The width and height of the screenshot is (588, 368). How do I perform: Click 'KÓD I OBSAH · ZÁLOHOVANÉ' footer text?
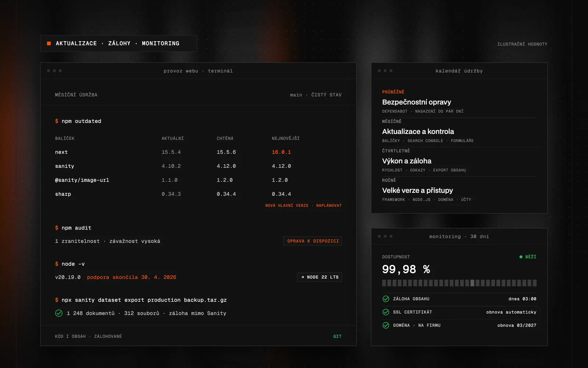pyautogui.click(x=89, y=336)
